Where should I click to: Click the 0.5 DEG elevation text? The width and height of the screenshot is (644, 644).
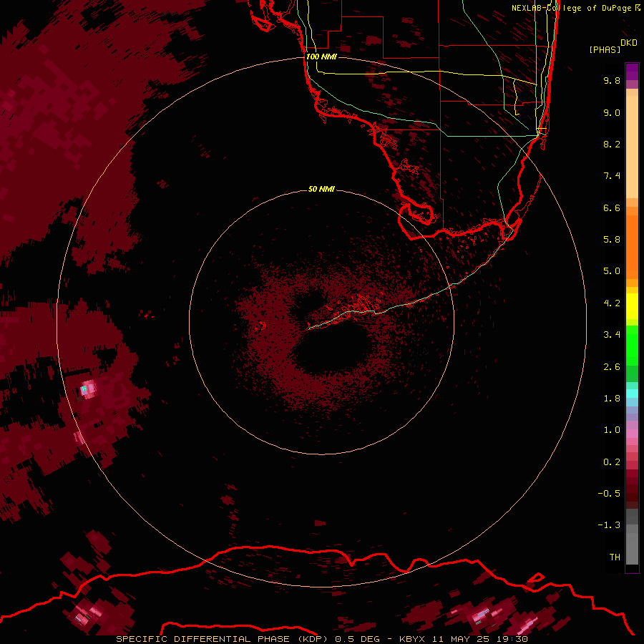click(357, 639)
